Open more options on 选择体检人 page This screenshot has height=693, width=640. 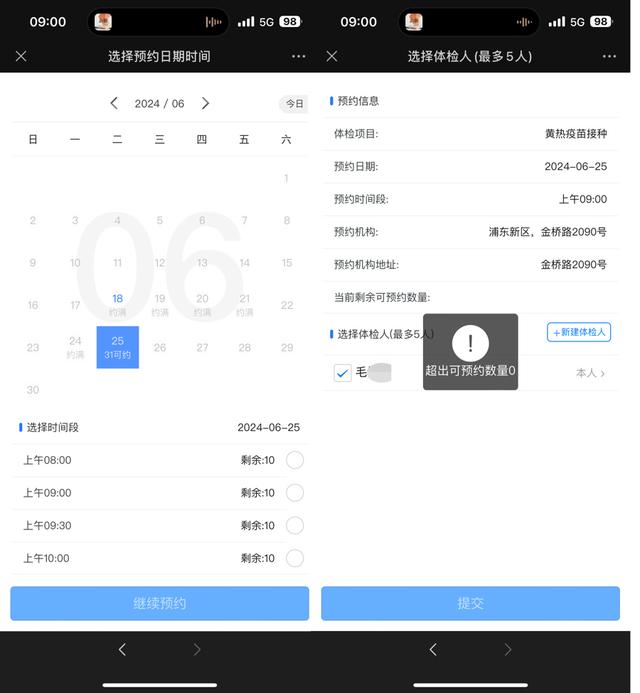click(609, 56)
